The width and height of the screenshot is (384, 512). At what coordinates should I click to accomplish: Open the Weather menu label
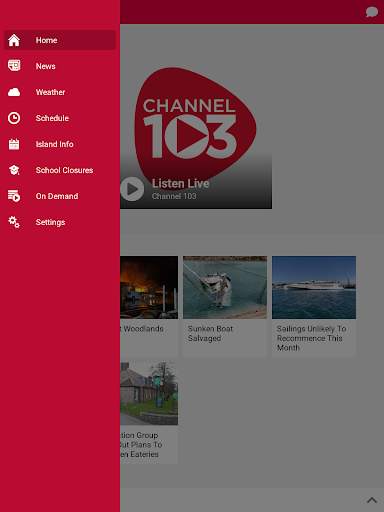point(50,92)
